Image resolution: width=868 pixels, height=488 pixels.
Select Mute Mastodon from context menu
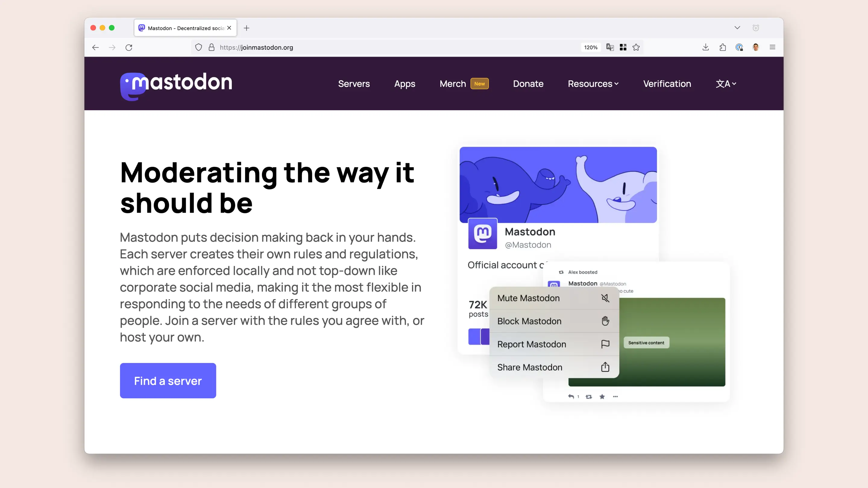554,298
